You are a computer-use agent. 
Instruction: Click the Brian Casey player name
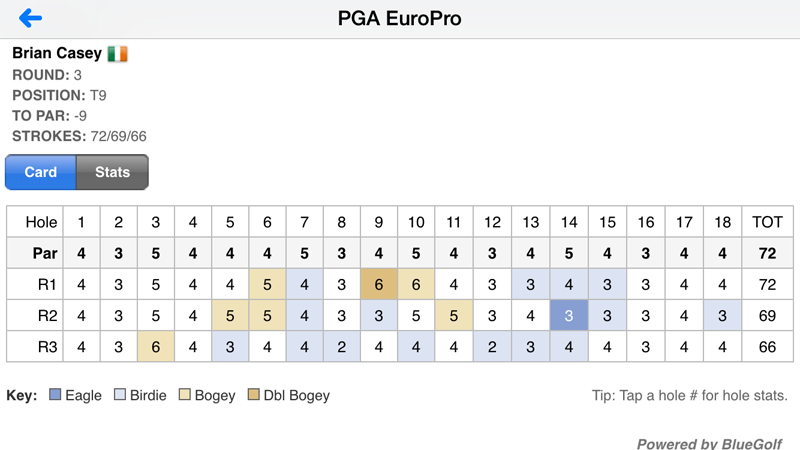click(x=56, y=54)
